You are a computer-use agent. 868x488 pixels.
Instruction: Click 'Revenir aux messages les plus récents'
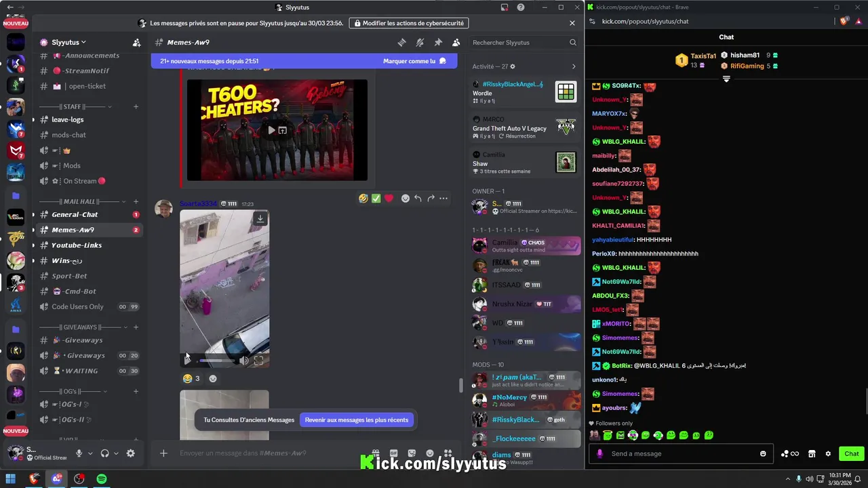[357, 420]
